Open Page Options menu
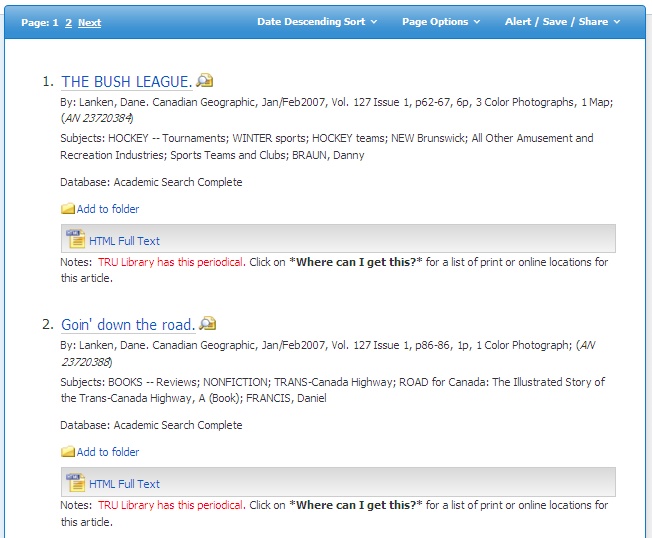This screenshot has height=538, width=652. click(441, 22)
